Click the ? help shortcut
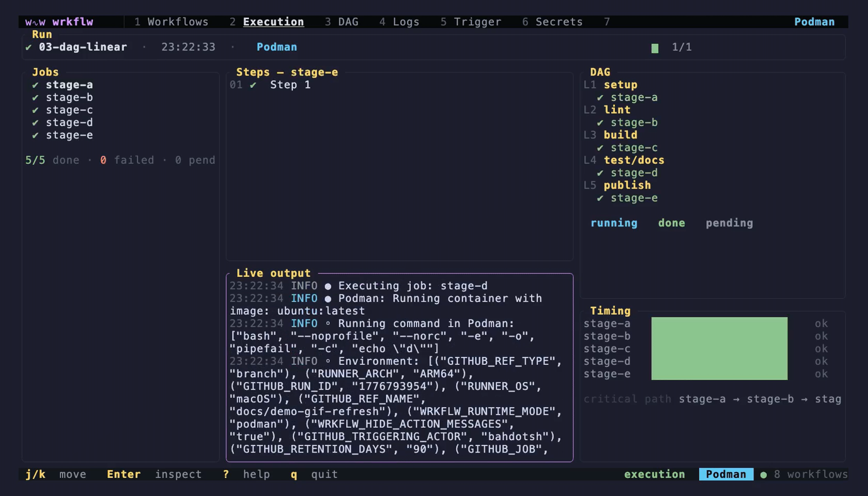The width and height of the screenshot is (868, 496). coord(246,474)
